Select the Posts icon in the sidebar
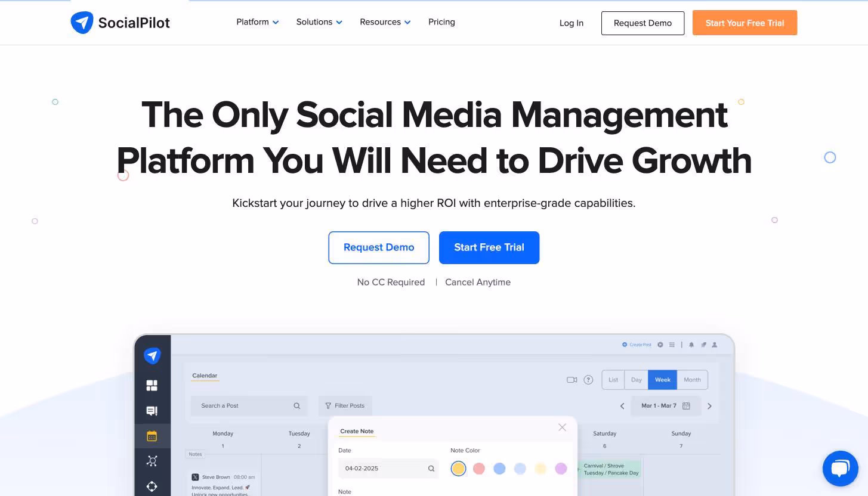 tap(152, 411)
